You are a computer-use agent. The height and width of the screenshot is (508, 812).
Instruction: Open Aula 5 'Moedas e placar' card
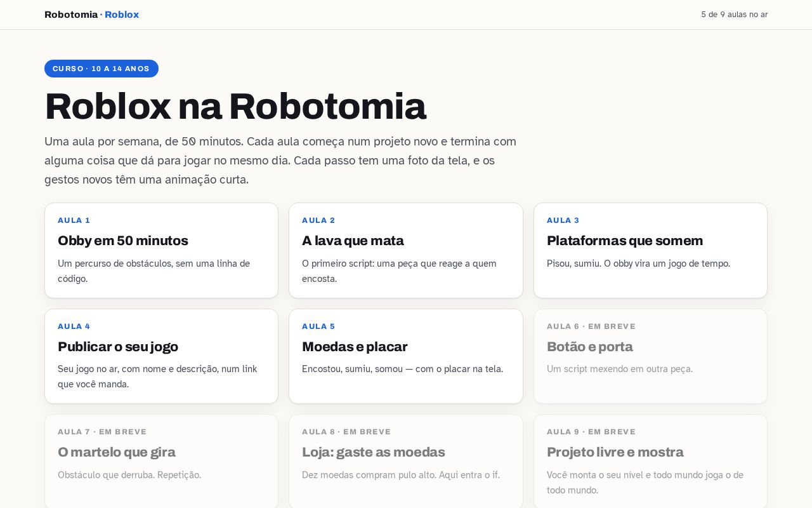(x=406, y=356)
